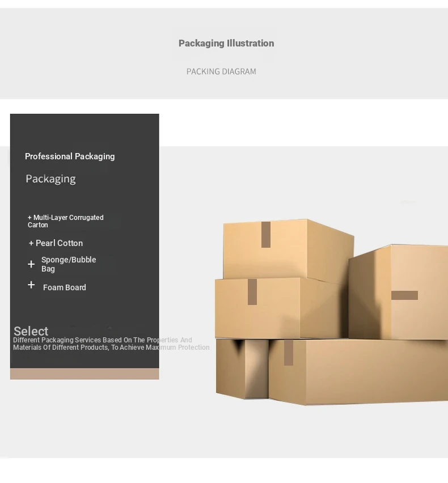Click the right cardboard box with horizontal tape
Screen dimensions: 448x483
click(398, 292)
